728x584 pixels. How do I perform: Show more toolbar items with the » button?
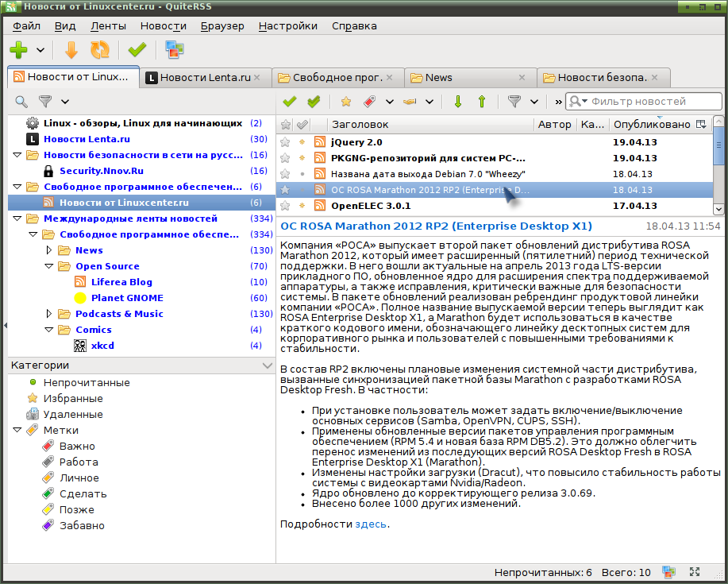point(557,101)
